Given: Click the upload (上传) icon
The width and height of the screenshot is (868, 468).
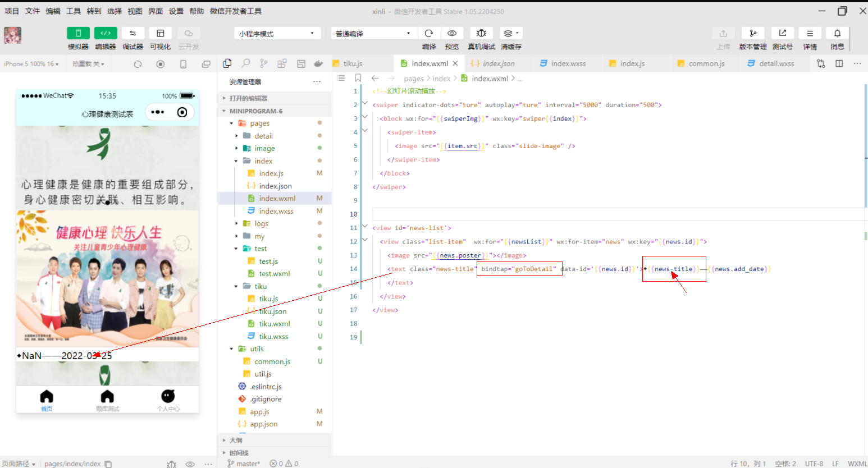Looking at the screenshot, I should (x=723, y=33).
